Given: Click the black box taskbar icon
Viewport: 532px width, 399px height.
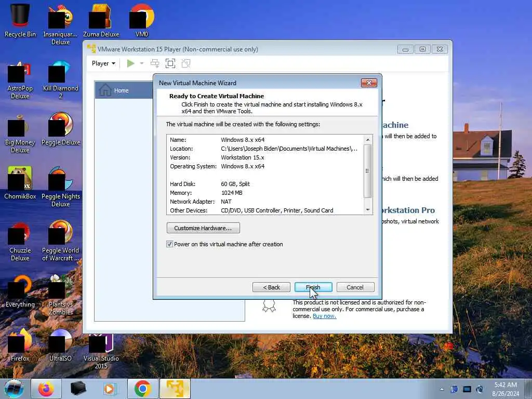Looking at the screenshot, I should tap(78, 389).
